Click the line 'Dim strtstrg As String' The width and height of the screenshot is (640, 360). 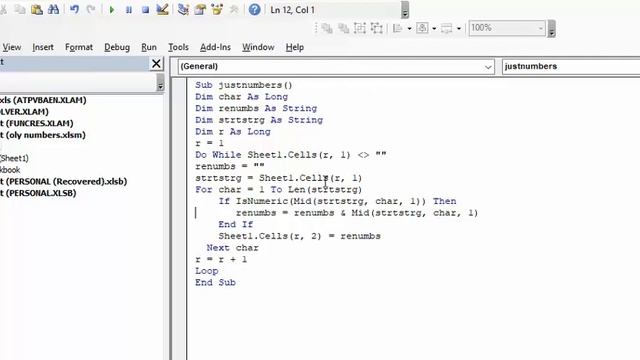click(259, 120)
